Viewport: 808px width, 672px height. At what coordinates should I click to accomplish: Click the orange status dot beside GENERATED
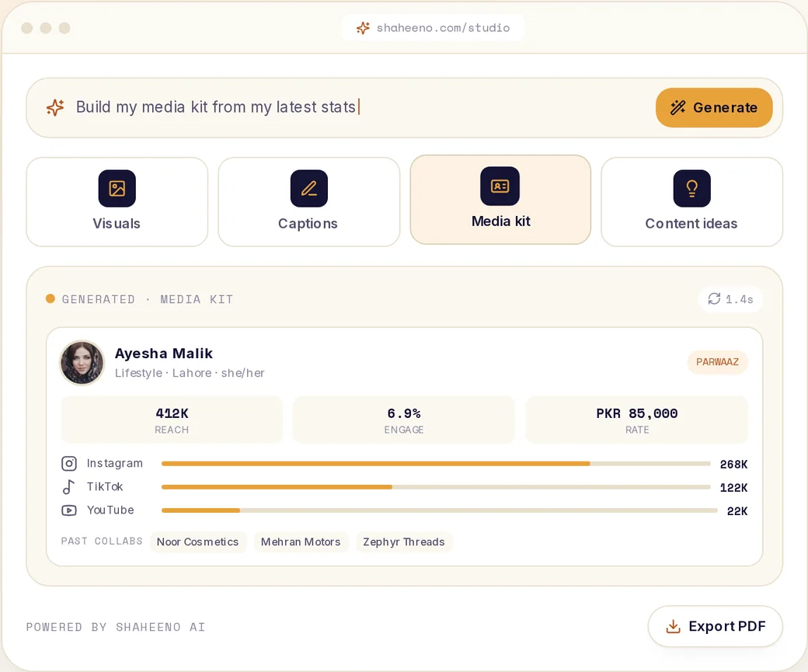point(50,298)
